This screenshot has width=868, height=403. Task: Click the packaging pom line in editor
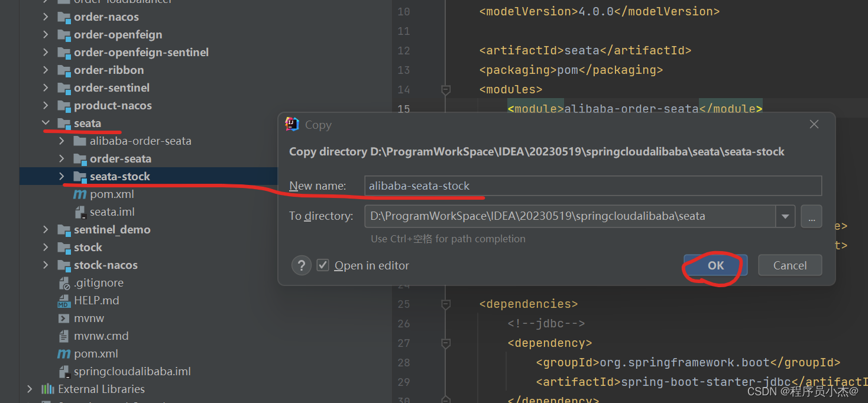571,70
